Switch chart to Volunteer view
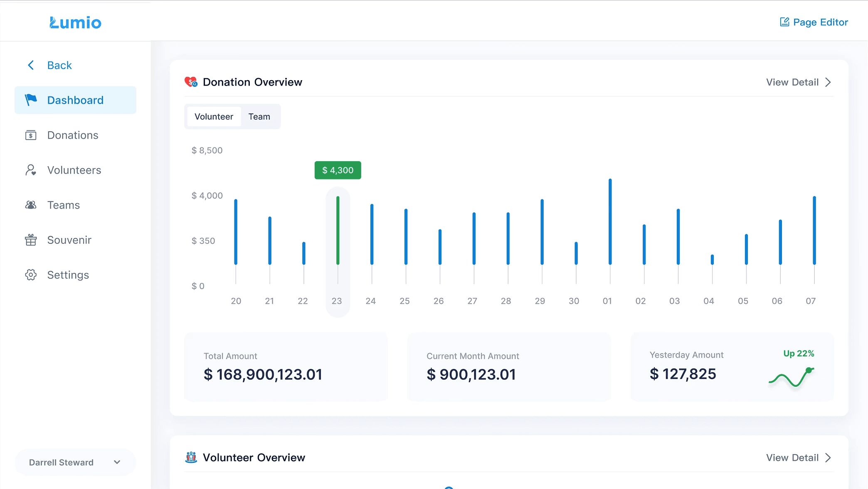The image size is (868, 489). coord(214,117)
